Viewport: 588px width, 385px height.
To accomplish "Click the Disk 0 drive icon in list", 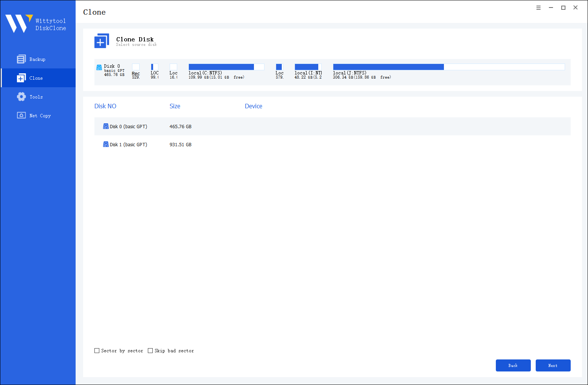I will coord(106,126).
